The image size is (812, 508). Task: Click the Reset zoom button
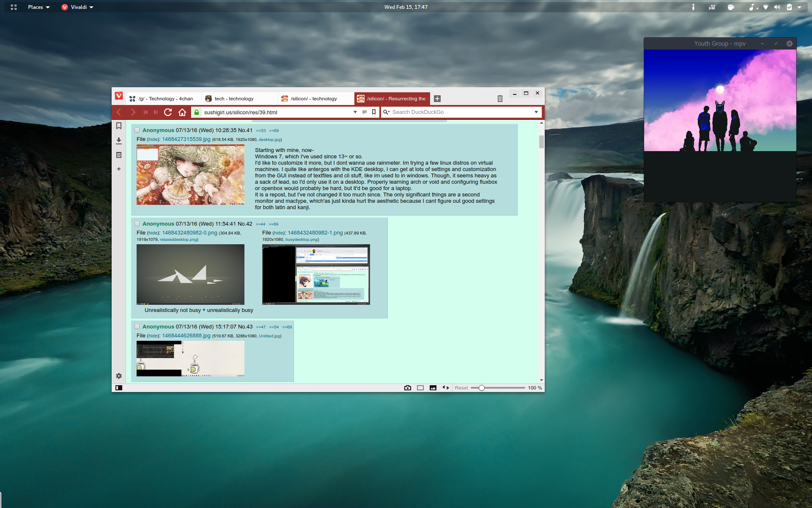[x=461, y=388]
